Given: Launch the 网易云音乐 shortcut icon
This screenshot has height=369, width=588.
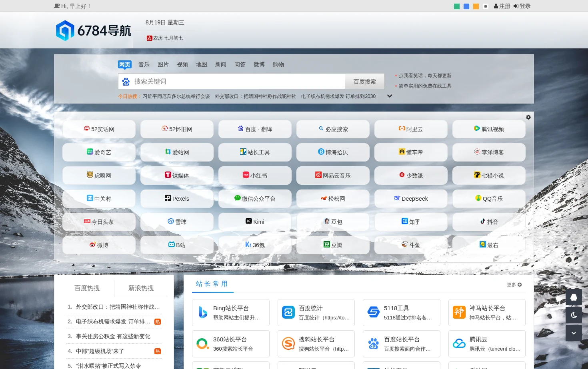Looking at the screenshot, I should [318, 175].
